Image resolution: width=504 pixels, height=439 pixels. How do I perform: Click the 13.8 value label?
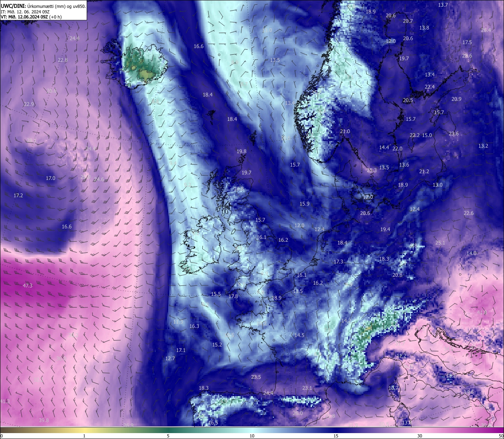pos(424,28)
